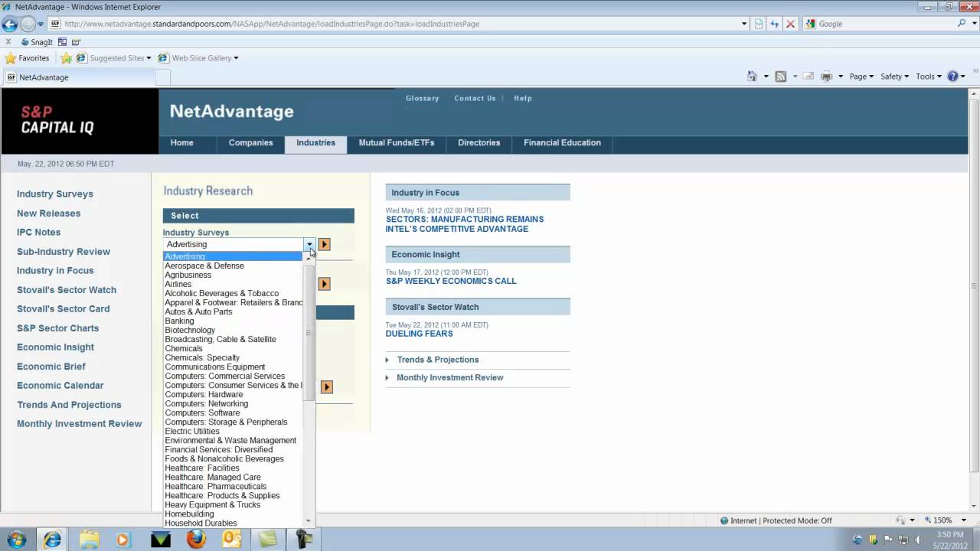980x551 pixels.
Task: Click the search magnifier icon
Action: pos(962,24)
